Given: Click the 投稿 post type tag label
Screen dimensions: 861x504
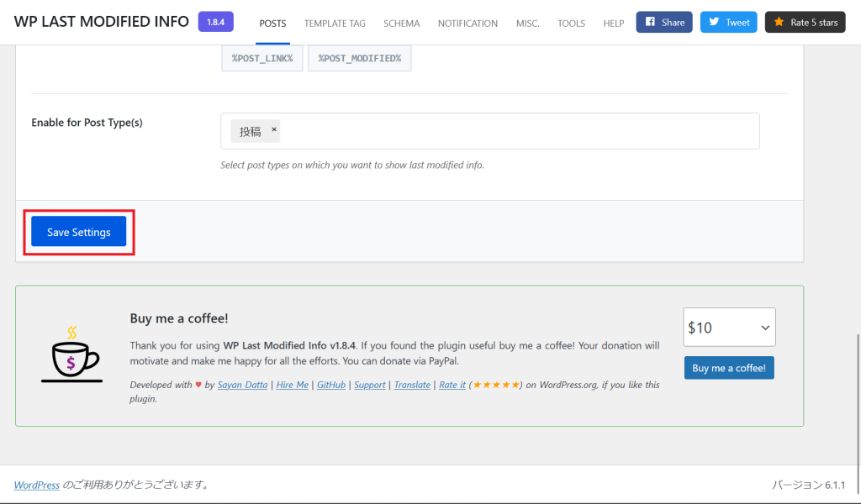Looking at the screenshot, I should click(x=250, y=132).
